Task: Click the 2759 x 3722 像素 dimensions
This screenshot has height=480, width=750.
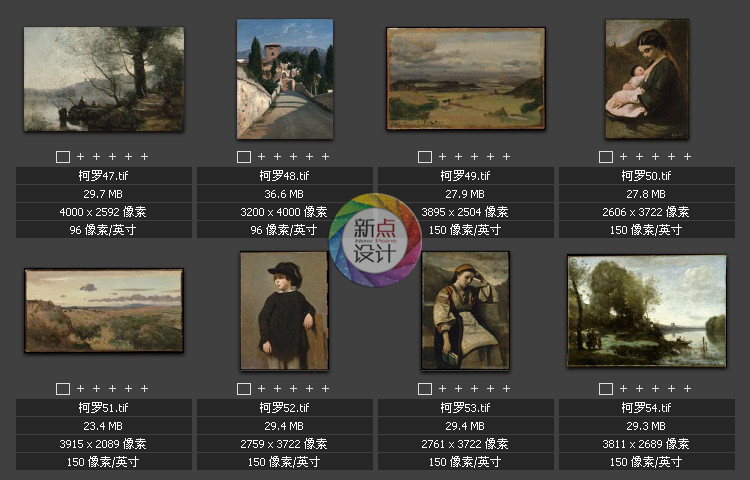Action: pyautogui.click(x=284, y=444)
